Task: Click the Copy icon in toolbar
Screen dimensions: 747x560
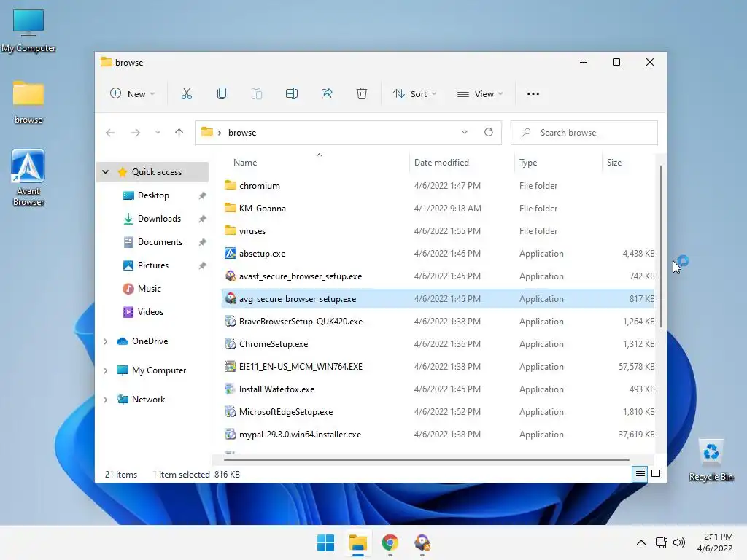Action: (222, 94)
